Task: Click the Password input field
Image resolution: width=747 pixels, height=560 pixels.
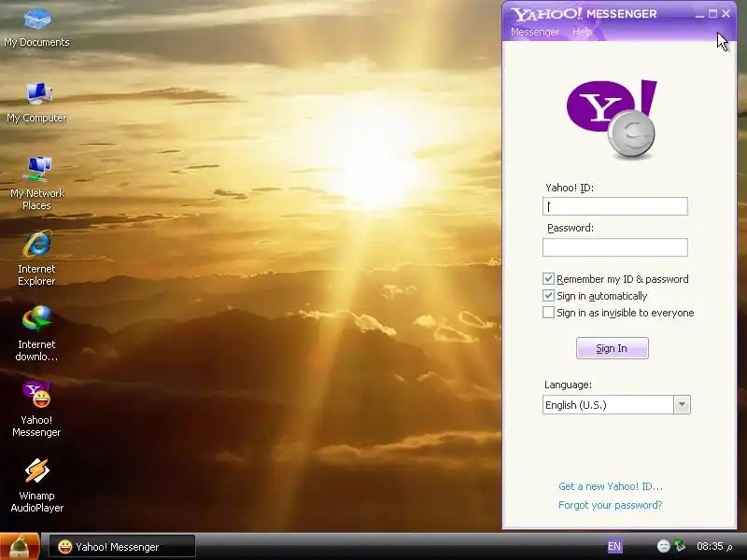Action: click(x=615, y=247)
